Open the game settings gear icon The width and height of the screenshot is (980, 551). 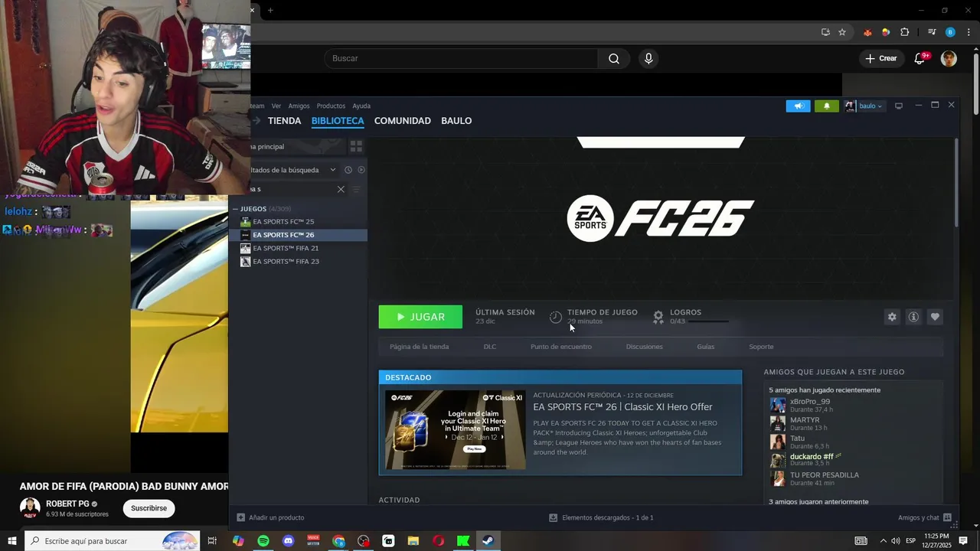[892, 317]
